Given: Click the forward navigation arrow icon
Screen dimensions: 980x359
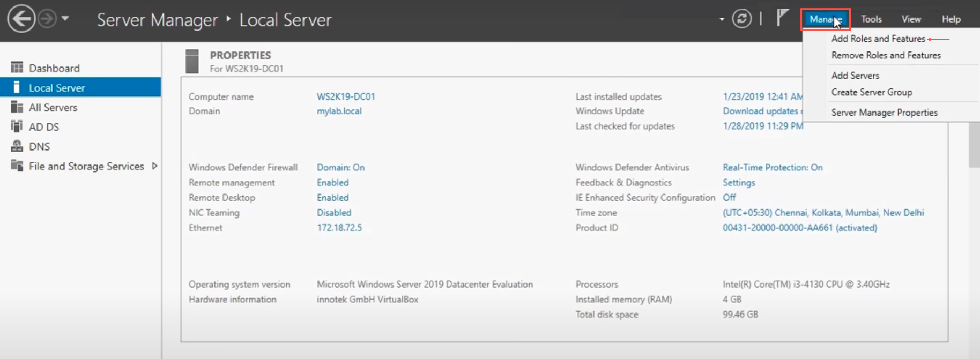Looking at the screenshot, I should tap(47, 19).
